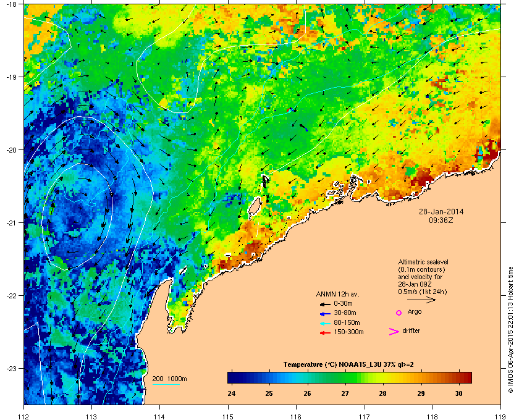Image resolution: width=519 pixels, height=420 pixels.
Task: Click the '(0.1m contours)' legend line
Action: click(421, 269)
